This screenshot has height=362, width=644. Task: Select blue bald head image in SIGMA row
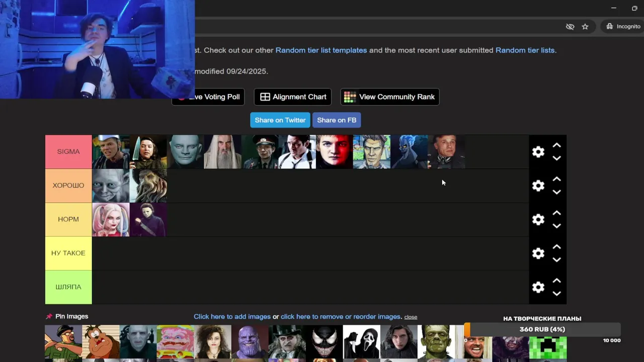point(185,152)
